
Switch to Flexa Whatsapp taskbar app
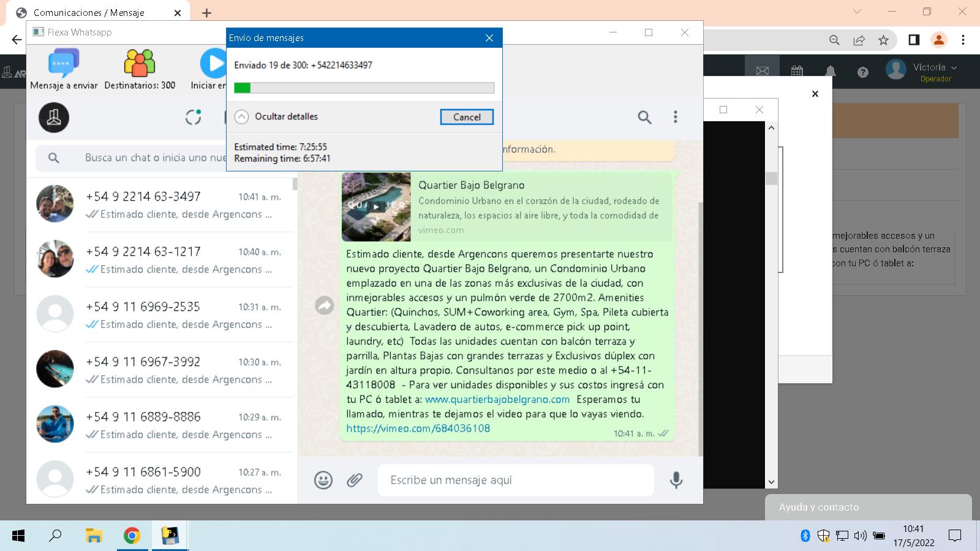(170, 536)
